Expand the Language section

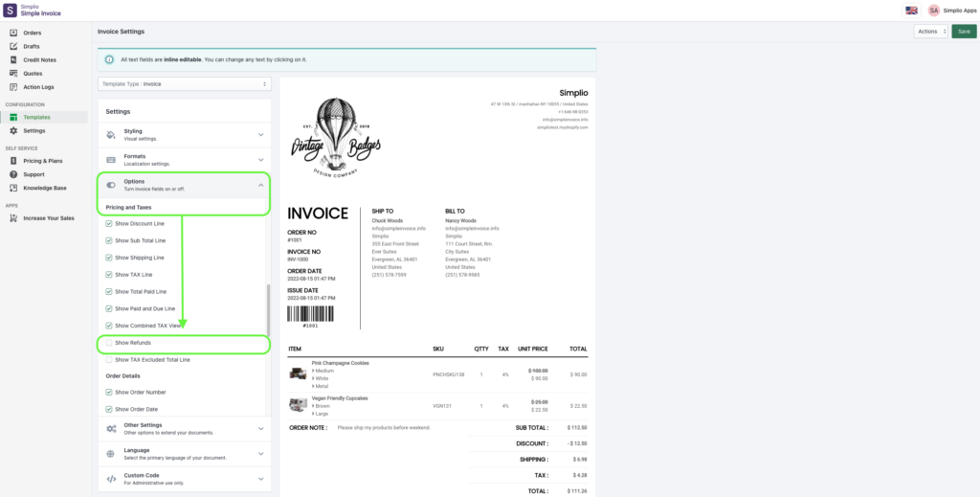click(x=185, y=454)
